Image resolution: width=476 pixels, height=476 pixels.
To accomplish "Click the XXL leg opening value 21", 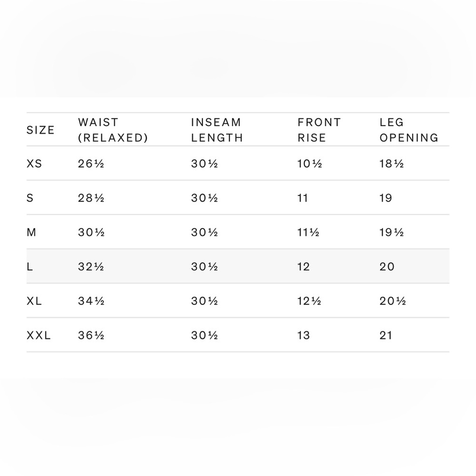I will tap(386, 335).
